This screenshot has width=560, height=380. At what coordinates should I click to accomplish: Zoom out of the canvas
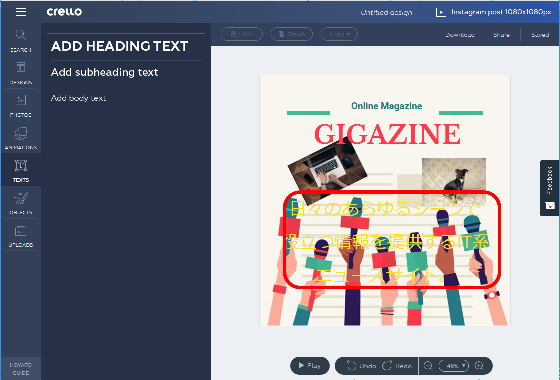click(x=428, y=366)
